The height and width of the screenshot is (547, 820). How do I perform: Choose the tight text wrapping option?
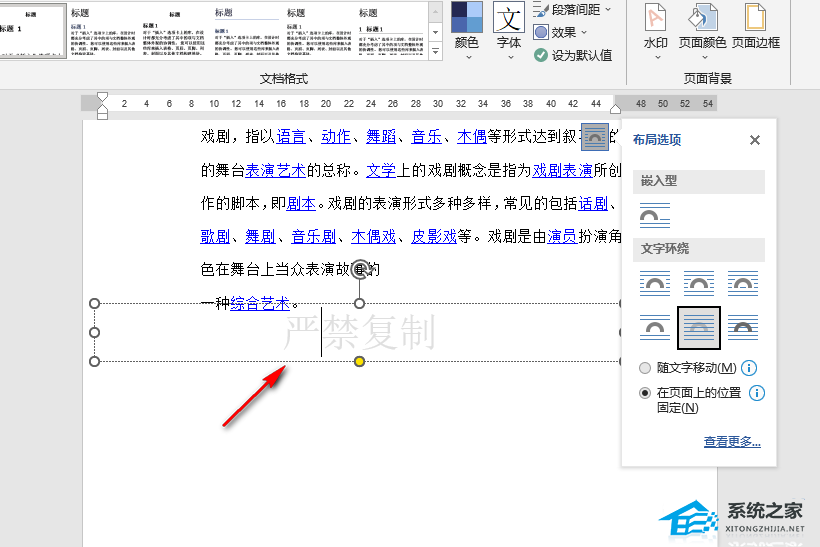[699, 283]
